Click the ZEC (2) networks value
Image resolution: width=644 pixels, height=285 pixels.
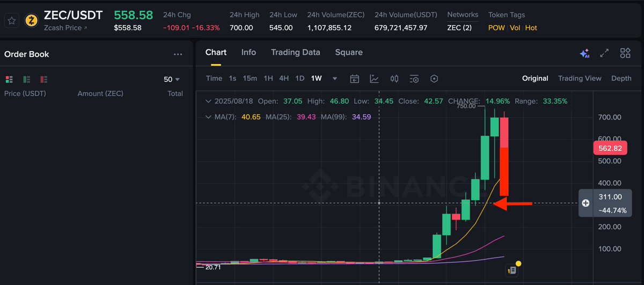(x=459, y=27)
